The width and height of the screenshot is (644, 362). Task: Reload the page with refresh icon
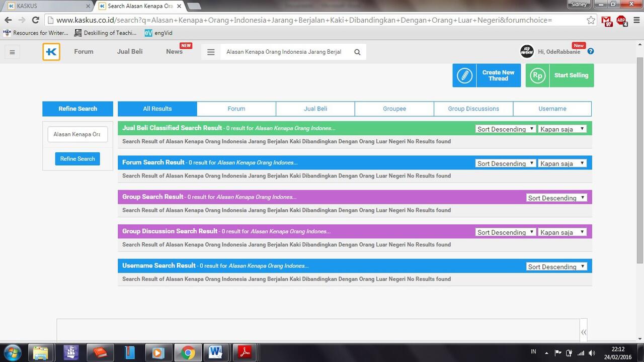pos(35,20)
